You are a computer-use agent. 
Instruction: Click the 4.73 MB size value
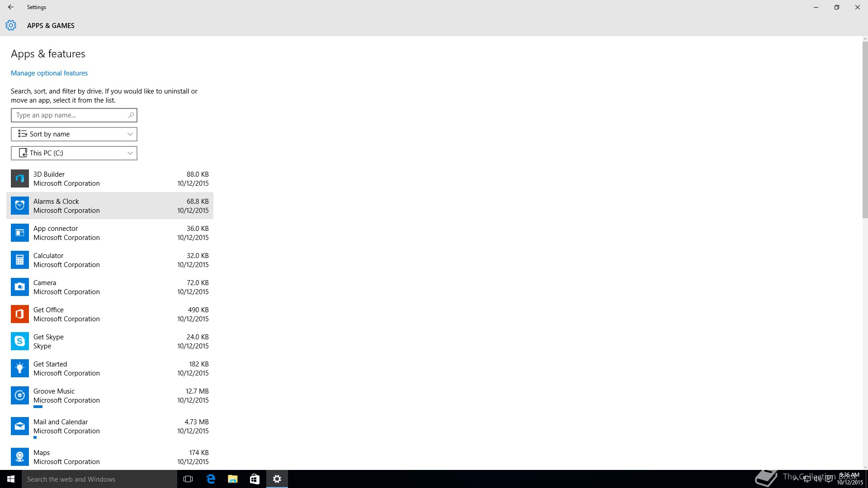[197, 422]
